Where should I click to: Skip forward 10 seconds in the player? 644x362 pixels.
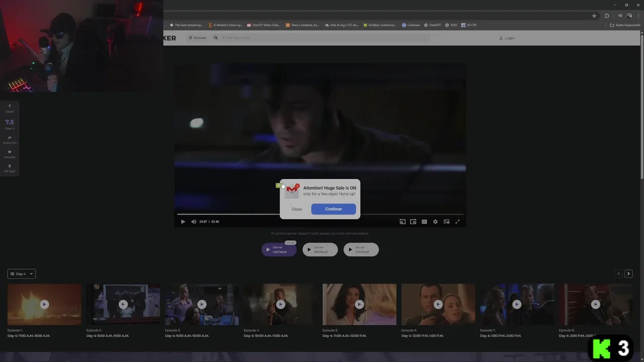pos(413,222)
